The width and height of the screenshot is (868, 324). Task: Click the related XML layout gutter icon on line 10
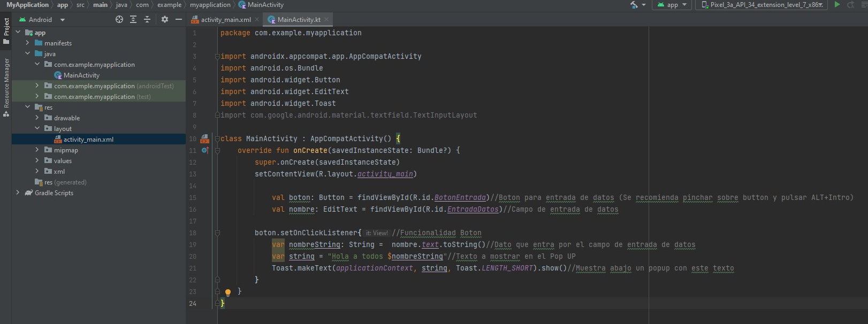[x=204, y=139]
